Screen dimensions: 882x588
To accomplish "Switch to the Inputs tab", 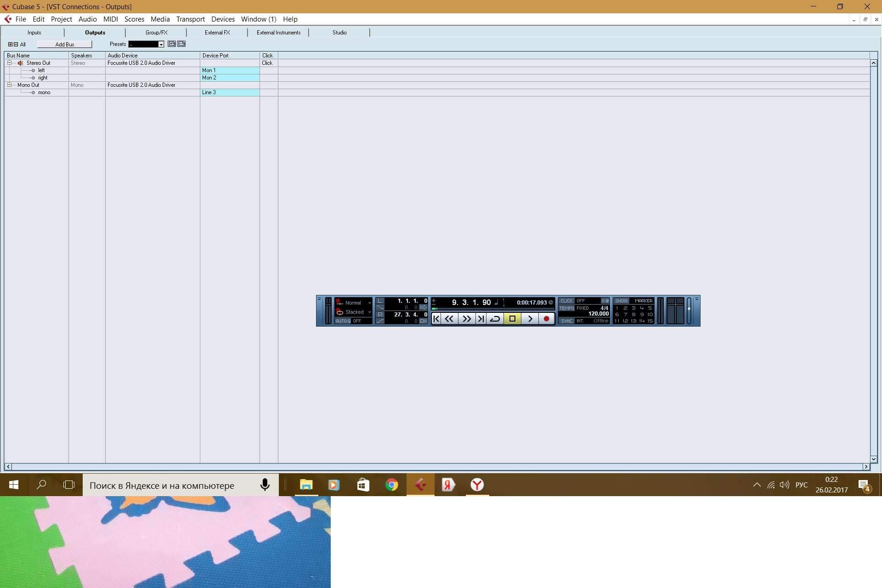I will [x=34, y=33].
